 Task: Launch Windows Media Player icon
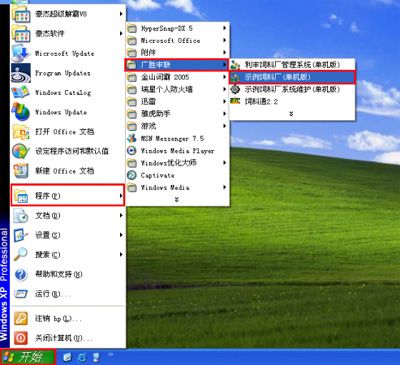tap(132, 151)
